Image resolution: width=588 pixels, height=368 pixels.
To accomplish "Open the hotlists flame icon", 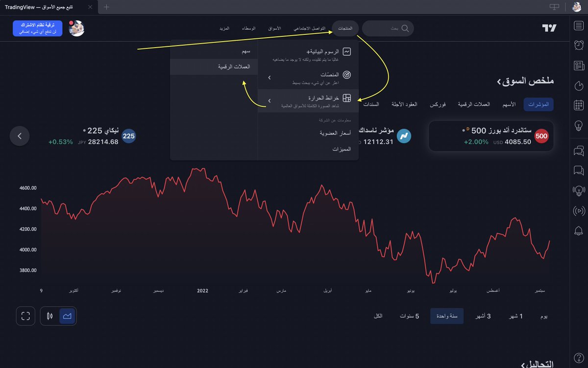I will click(579, 85).
